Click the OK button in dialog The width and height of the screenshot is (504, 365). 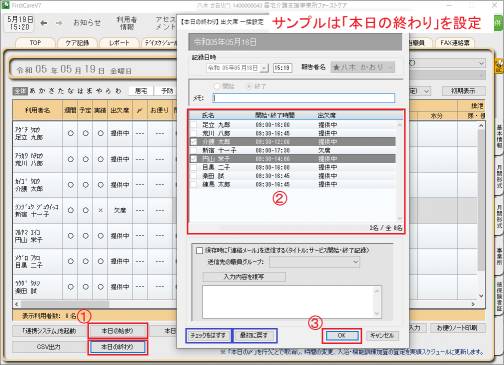pos(342,336)
